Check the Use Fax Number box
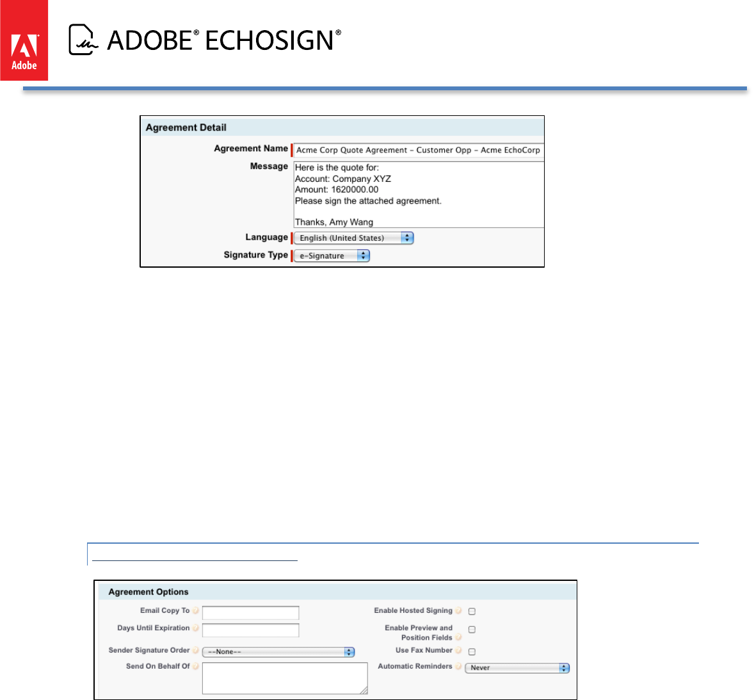The width and height of the screenshot is (754, 700). pyautogui.click(x=472, y=651)
